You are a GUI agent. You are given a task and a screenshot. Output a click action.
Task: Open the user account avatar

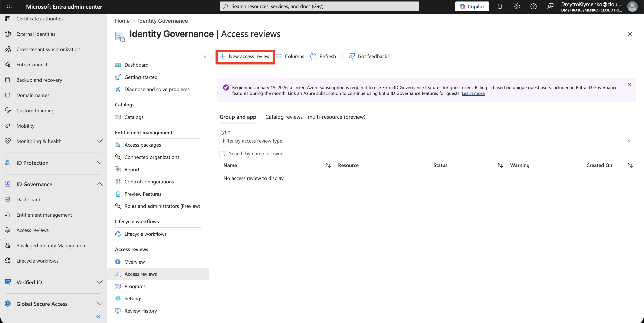(x=632, y=7)
